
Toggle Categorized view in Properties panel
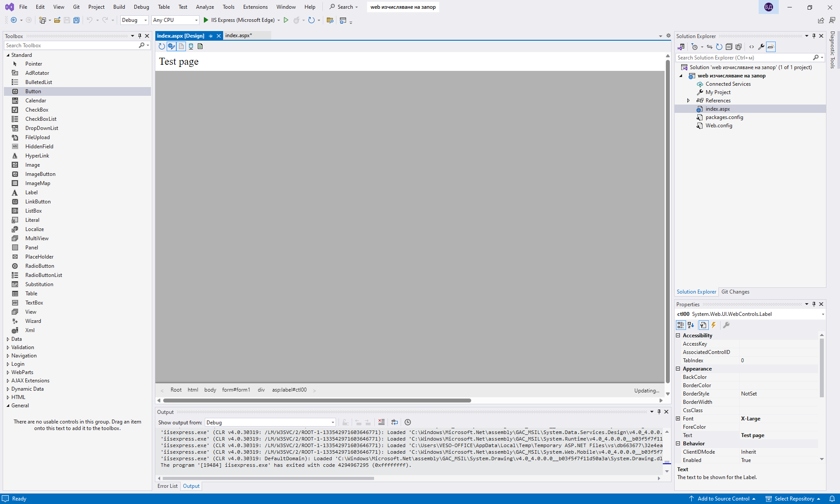pyautogui.click(x=681, y=325)
